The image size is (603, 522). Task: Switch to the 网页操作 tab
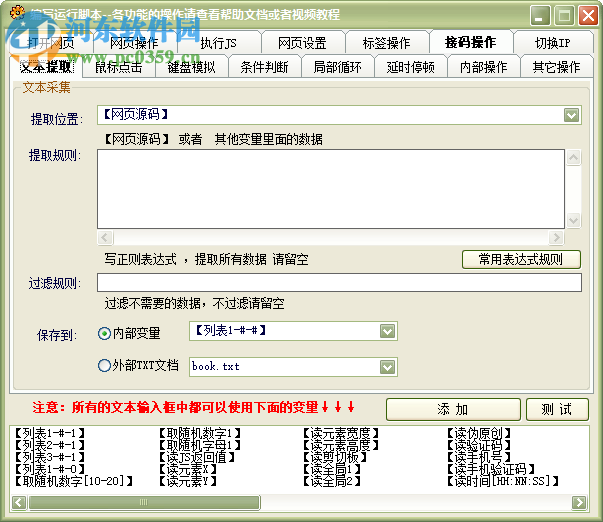click(134, 43)
